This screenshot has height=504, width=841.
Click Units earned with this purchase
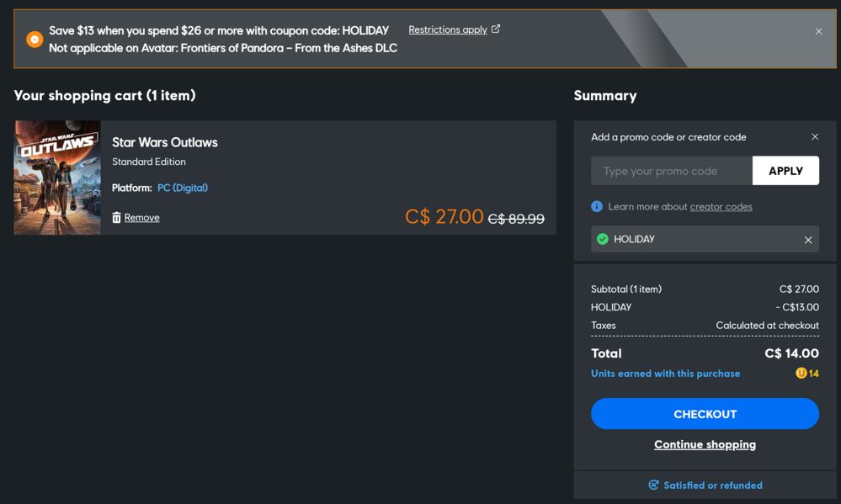(x=665, y=374)
